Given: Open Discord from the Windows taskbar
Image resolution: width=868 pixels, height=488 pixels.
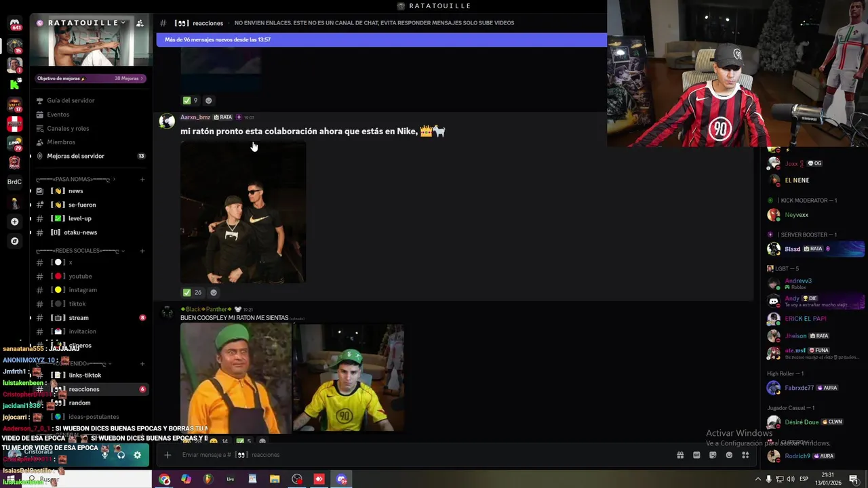Looking at the screenshot, I should 341,479.
